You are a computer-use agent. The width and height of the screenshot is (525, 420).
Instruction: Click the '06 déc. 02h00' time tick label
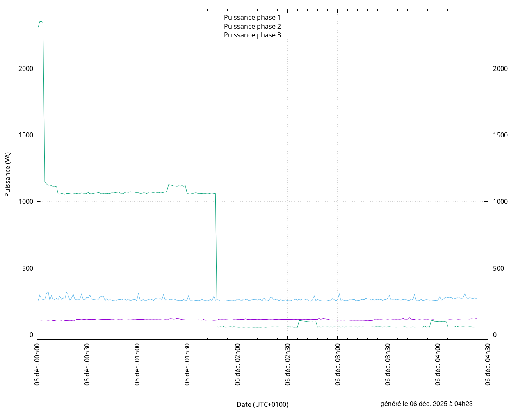tap(237, 364)
